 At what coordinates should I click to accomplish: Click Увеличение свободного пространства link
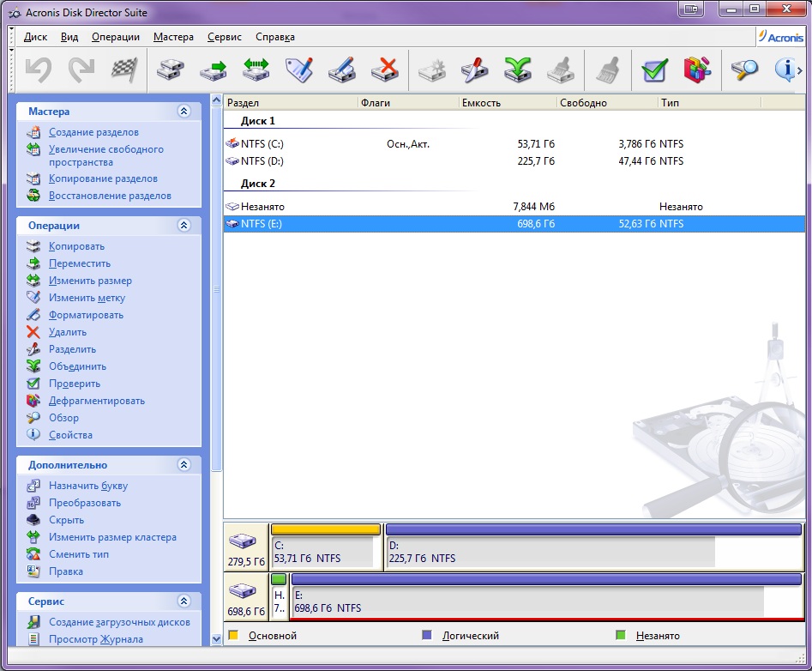pyautogui.click(x=106, y=155)
